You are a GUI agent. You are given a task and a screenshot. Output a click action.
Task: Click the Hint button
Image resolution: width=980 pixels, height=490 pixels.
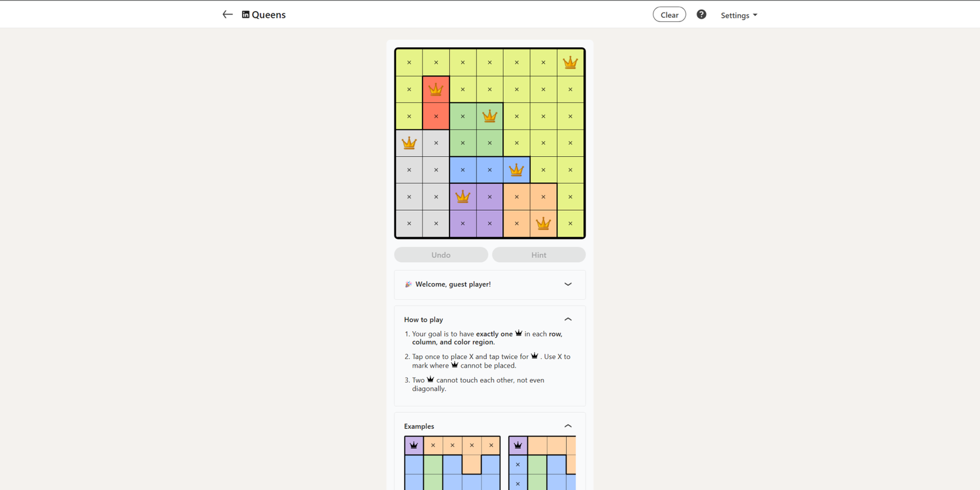click(x=539, y=255)
